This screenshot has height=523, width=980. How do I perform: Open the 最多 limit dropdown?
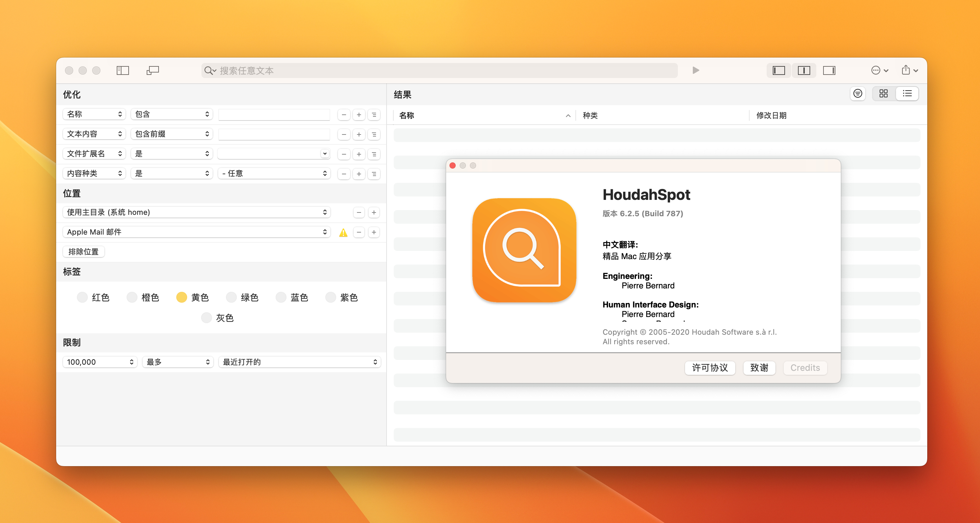pyautogui.click(x=178, y=362)
